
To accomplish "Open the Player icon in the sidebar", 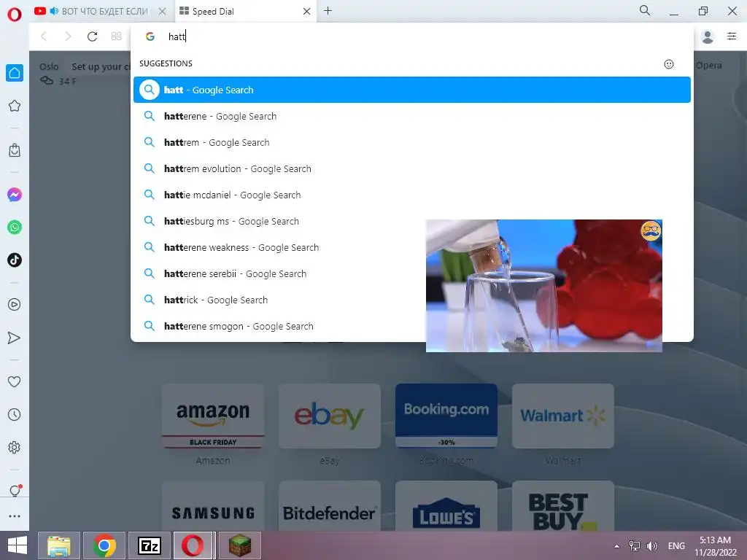I will pyautogui.click(x=15, y=304).
